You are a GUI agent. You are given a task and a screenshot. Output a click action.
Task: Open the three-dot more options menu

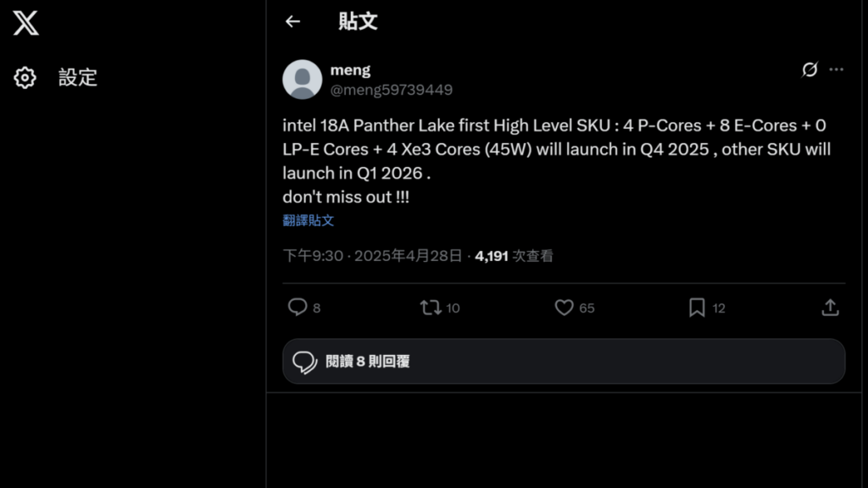pyautogui.click(x=837, y=69)
